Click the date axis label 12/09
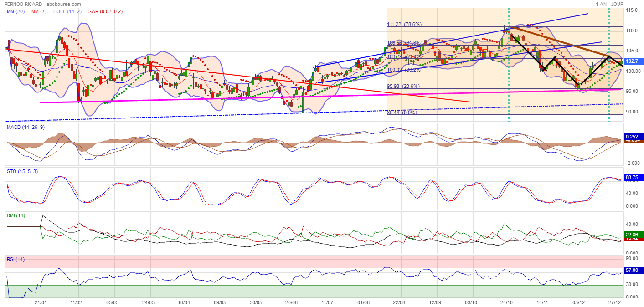 click(x=435, y=302)
